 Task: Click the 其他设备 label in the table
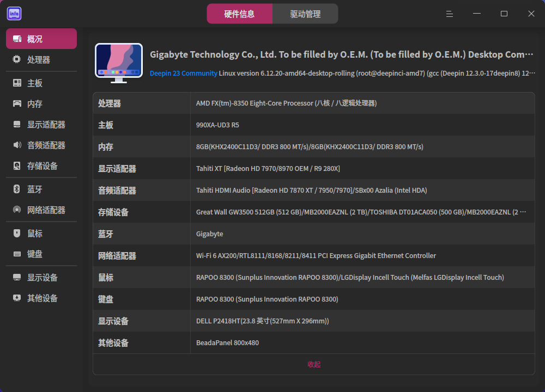tap(113, 342)
